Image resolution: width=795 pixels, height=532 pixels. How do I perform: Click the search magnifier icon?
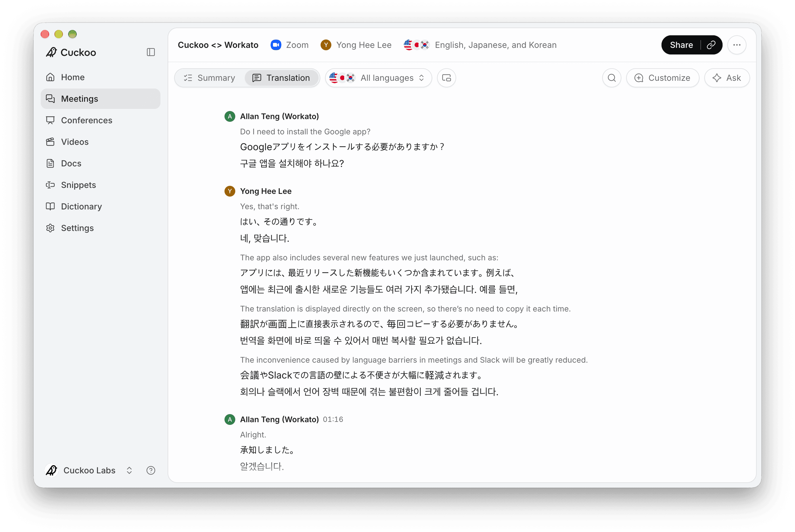tap(612, 78)
